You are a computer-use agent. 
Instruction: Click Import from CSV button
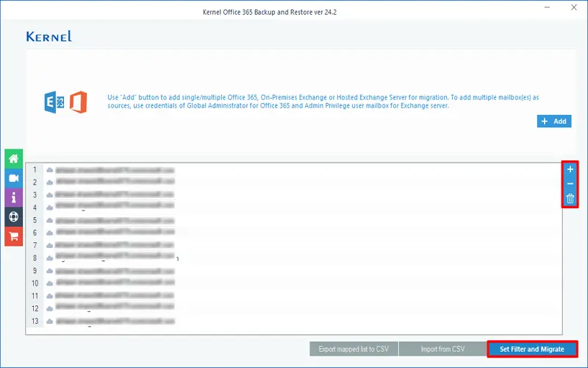(x=442, y=349)
